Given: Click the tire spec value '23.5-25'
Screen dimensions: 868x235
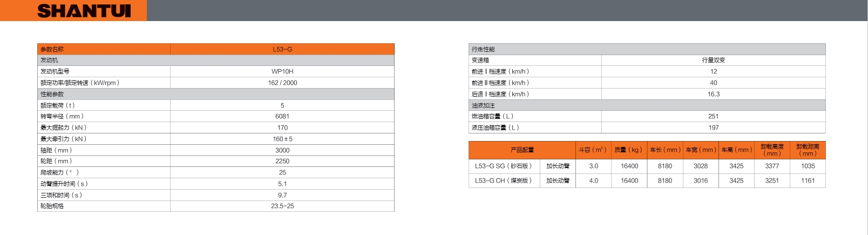Looking at the screenshot, I should [282, 206].
